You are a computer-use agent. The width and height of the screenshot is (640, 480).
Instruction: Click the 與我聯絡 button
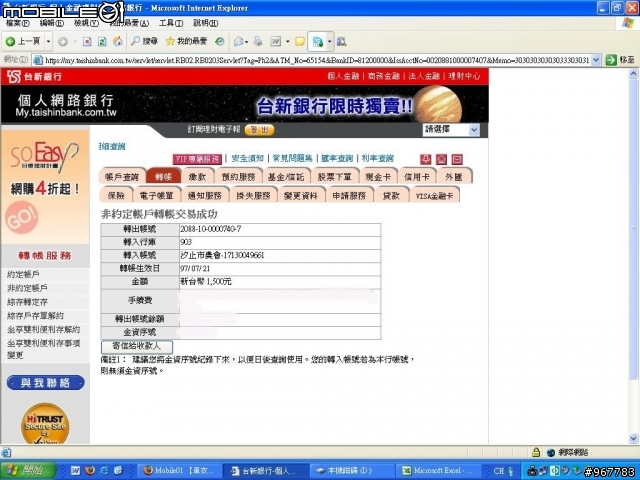[46, 383]
